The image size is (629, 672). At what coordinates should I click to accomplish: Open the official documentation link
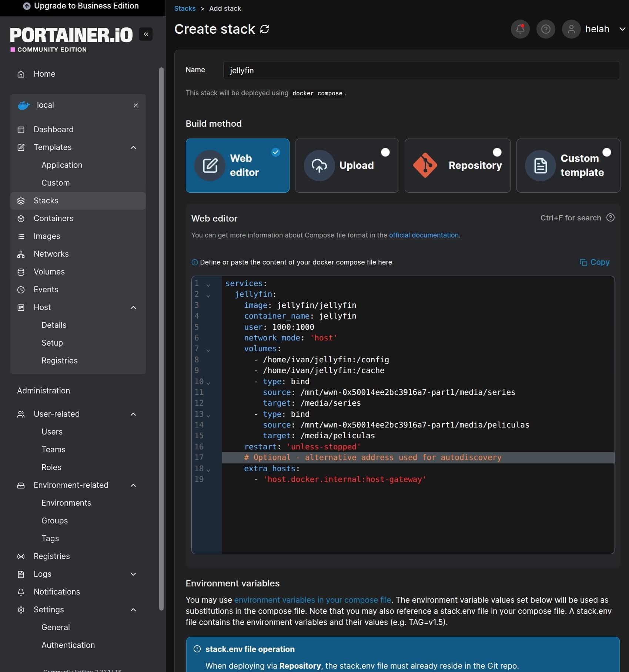(x=424, y=235)
